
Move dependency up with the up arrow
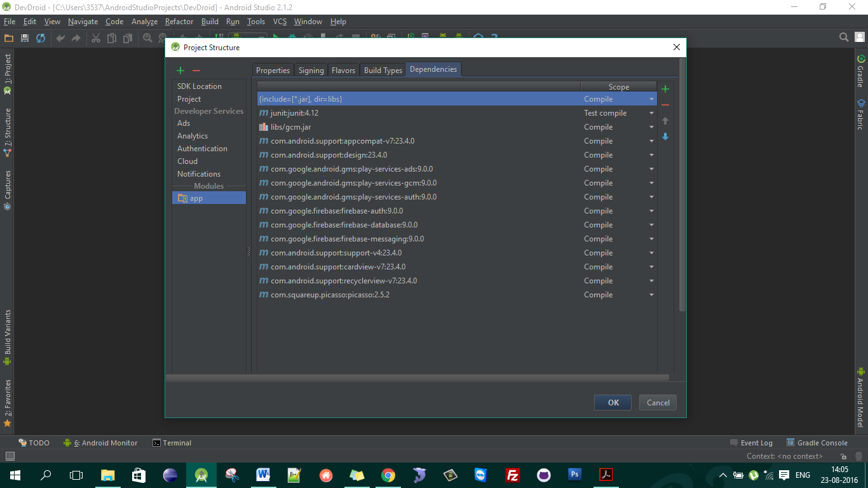coord(665,121)
